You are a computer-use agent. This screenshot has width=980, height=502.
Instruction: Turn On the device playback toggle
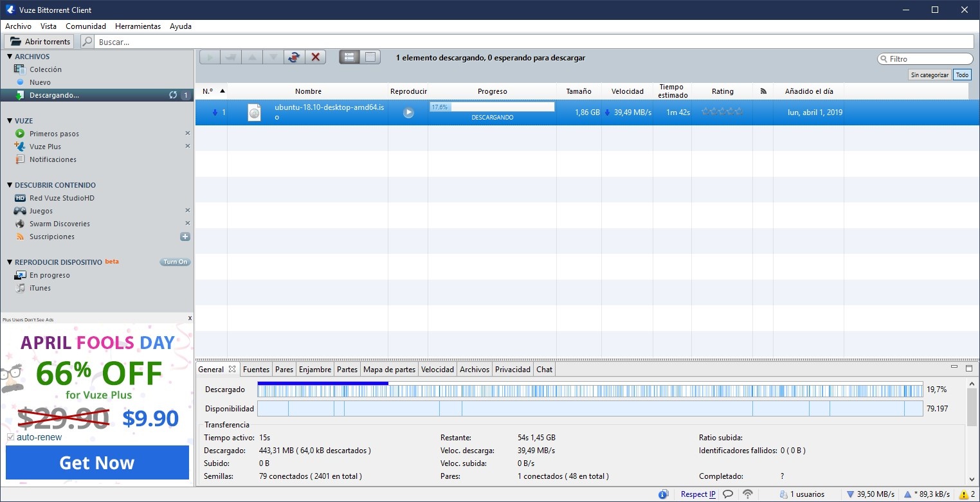(x=175, y=262)
